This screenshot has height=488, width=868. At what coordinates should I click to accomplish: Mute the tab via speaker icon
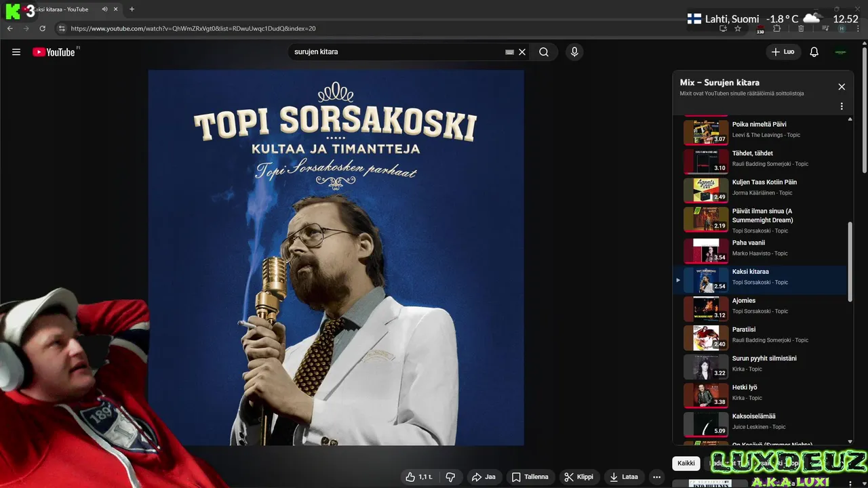(104, 9)
